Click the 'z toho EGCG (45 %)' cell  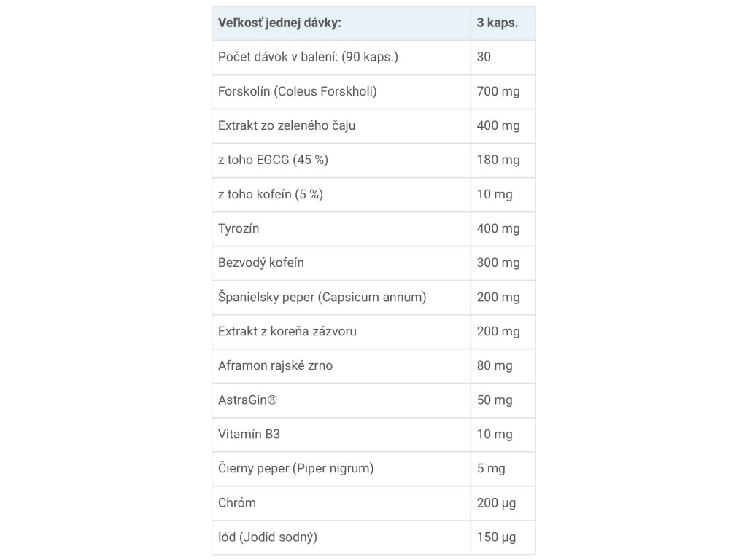pyautogui.click(x=341, y=160)
